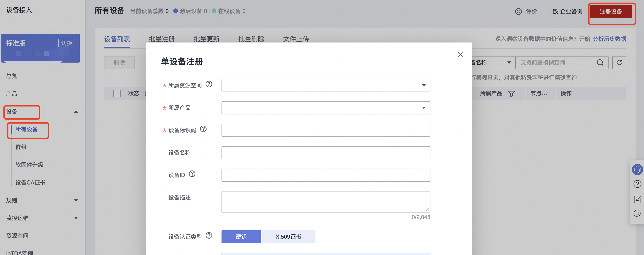
Task: Click the 删除 button
Action: [x=119, y=63]
